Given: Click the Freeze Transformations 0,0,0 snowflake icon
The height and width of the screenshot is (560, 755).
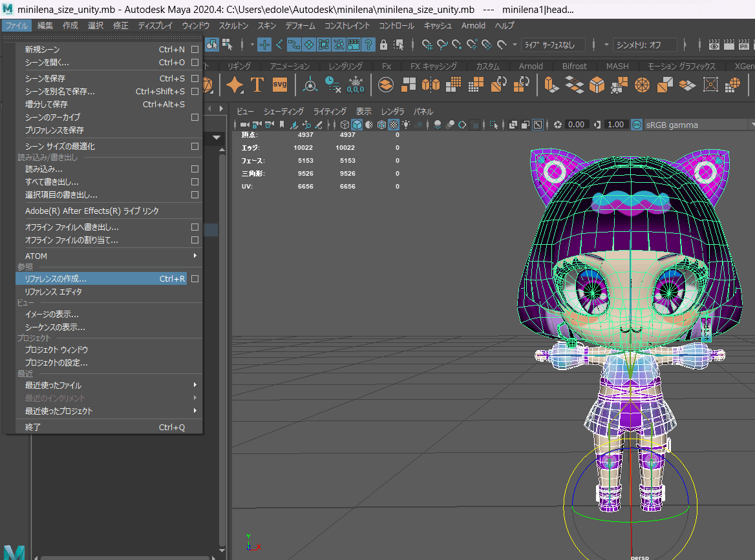Looking at the screenshot, I should pyautogui.click(x=356, y=85).
